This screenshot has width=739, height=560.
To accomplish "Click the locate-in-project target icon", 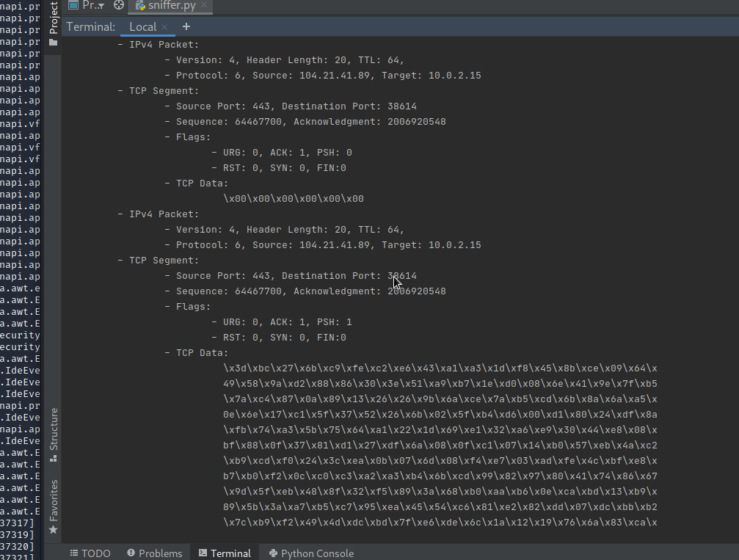I will [x=119, y=4].
